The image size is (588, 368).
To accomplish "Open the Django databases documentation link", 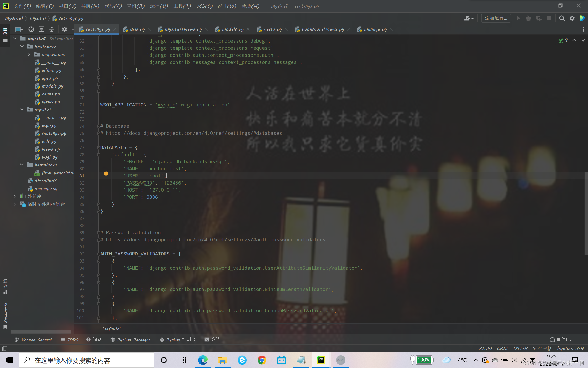I will click(194, 133).
